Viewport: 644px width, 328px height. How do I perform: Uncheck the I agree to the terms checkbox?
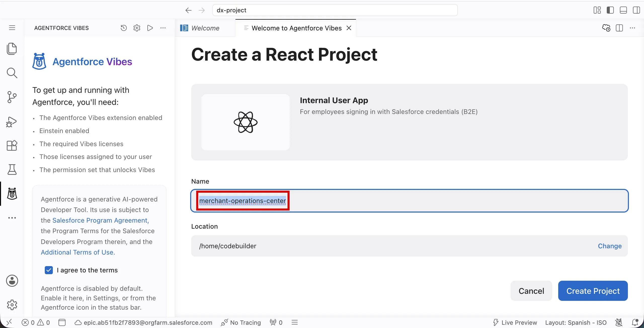pyautogui.click(x=49, y=270)
